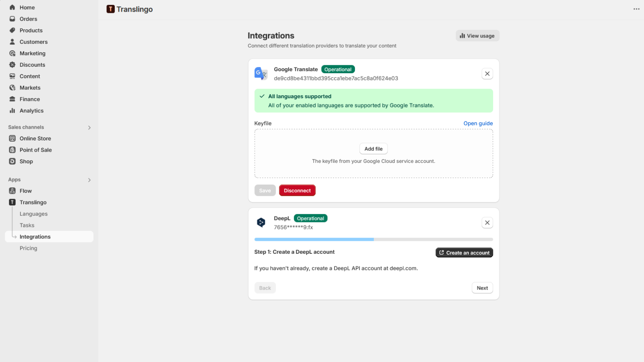This screenshot has width=644, height=362.
Task: Click the Online Store icon
Action: tap(12, 138)
